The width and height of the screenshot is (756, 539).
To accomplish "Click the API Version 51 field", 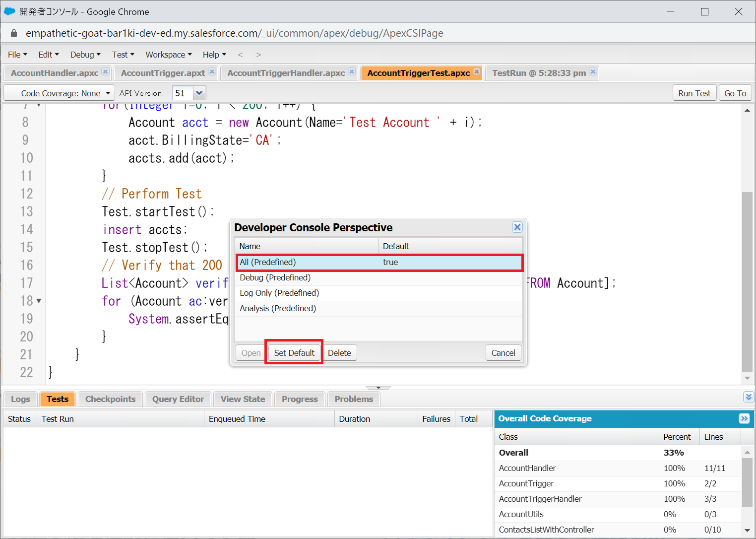I will point(183,93).
